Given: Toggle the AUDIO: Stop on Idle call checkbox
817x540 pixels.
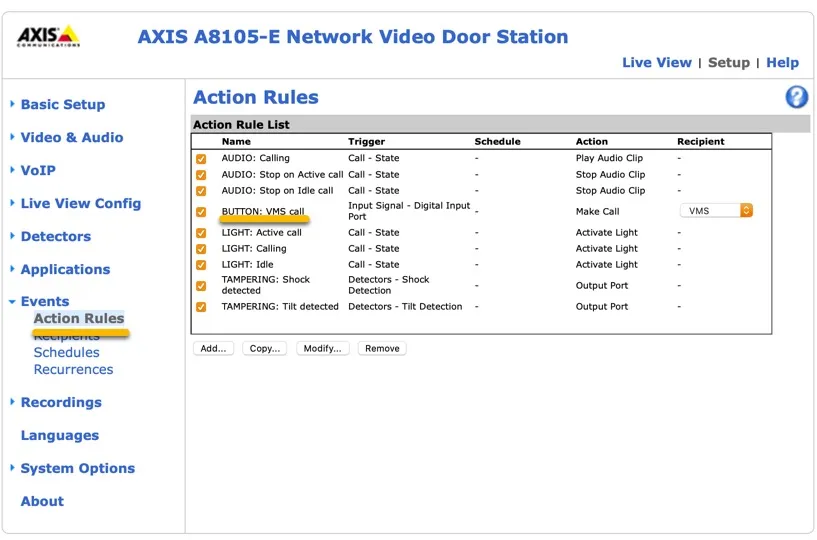Looking at the screenshot, I should [x=201, y=191].
